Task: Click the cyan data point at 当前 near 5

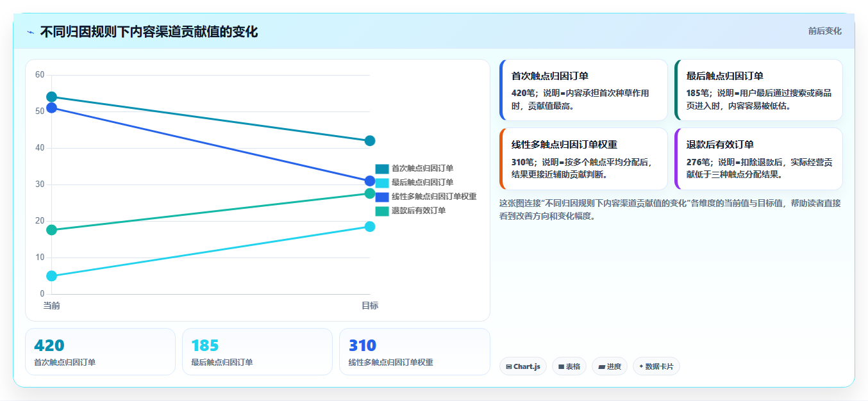Action: click(52, 276)
